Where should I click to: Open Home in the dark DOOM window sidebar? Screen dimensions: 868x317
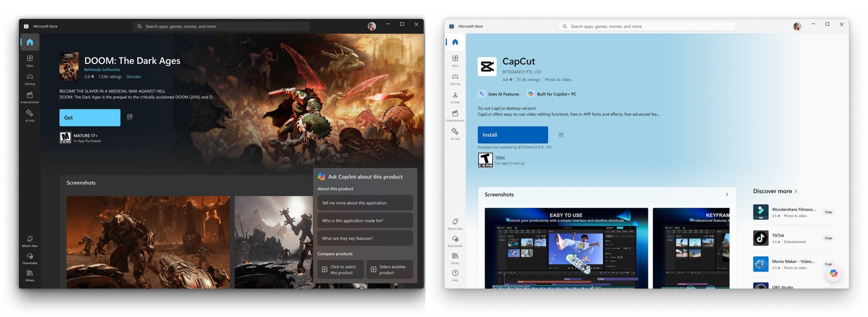point(30,42)
